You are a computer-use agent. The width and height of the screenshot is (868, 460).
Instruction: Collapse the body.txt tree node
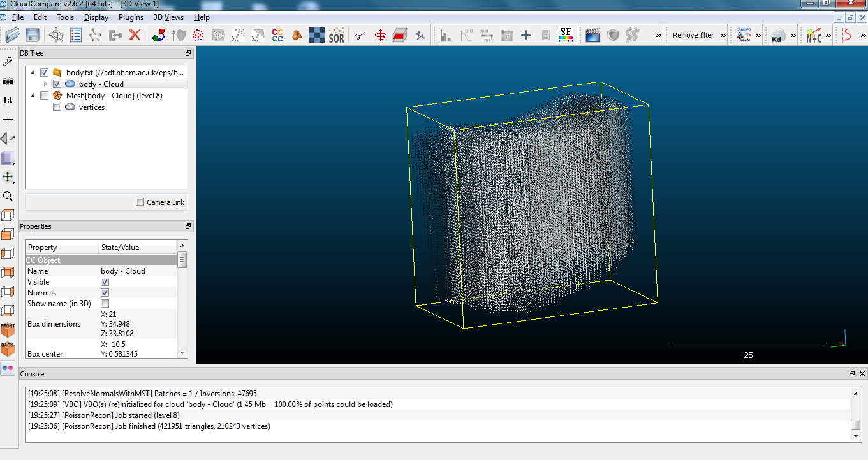tap(33, 72)
